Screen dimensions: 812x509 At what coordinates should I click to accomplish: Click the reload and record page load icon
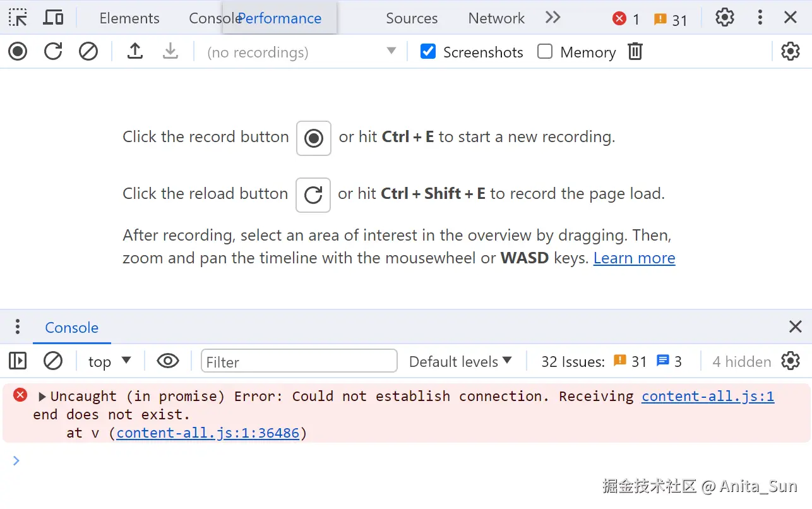tap(53, 51)
